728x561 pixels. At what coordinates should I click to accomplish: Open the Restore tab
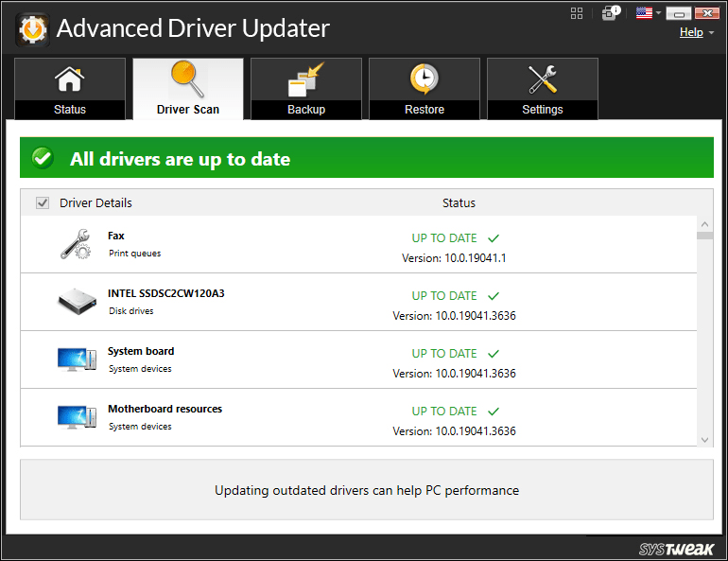click(x=425, y=89)
